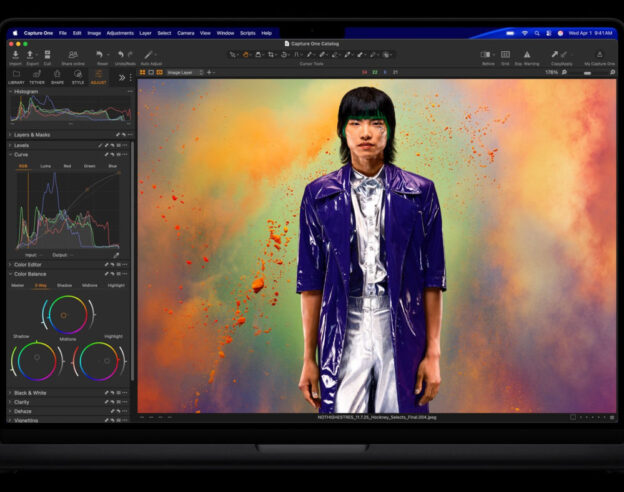The width and height of the screenshot is (624, 492).
Task: Open the Layer menu
Action: pos(145,33)
